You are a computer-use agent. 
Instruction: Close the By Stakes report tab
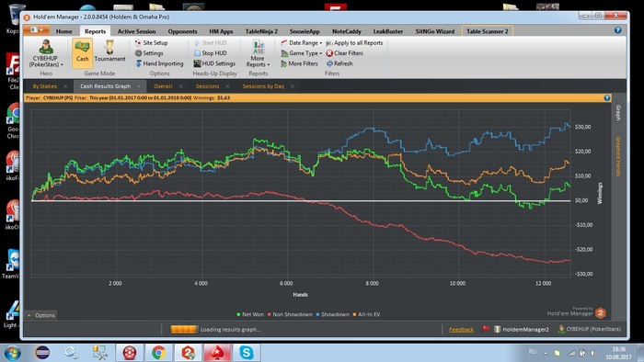pos(65,86)
